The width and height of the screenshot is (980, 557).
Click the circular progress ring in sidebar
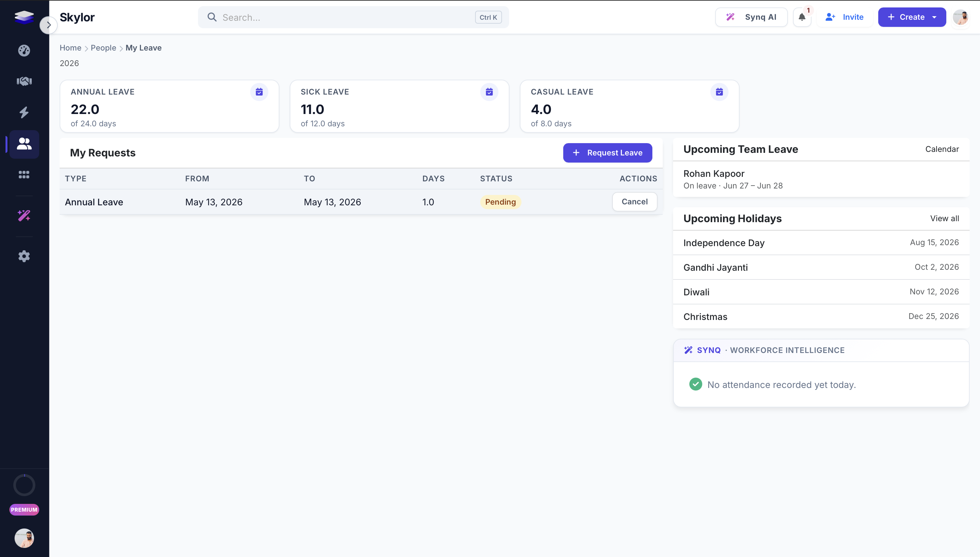(24, 485)
